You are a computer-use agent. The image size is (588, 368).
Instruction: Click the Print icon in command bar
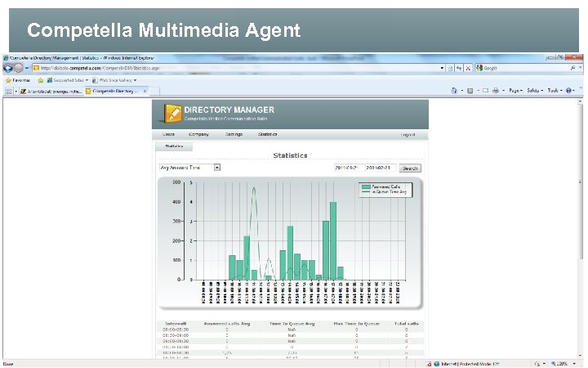496,91
